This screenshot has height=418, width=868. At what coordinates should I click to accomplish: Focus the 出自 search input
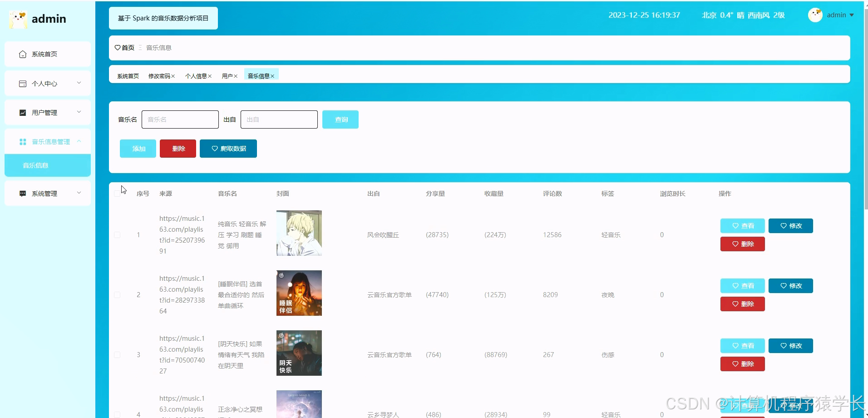click(279, 119)
